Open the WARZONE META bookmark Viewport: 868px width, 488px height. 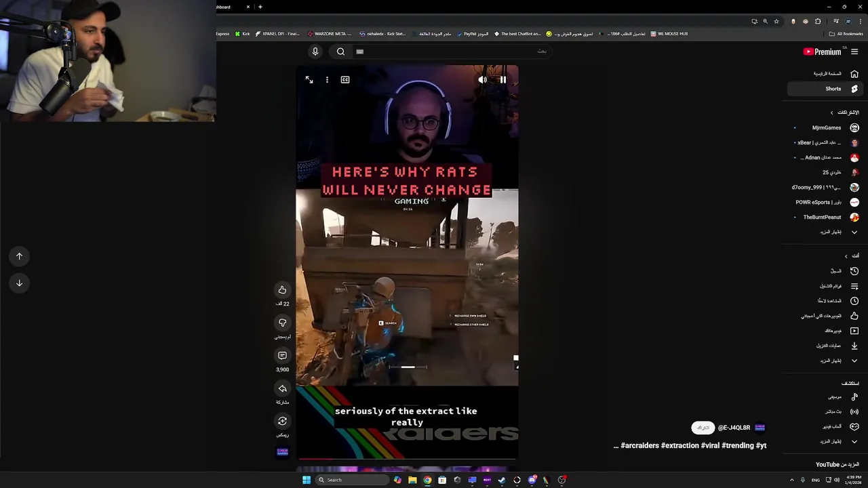pos(329,33)
